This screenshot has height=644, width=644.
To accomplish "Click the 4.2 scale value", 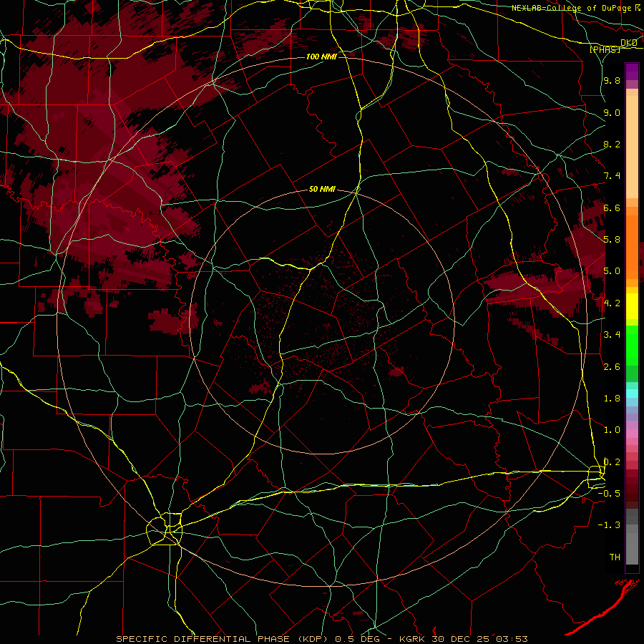I will coord(612,303).
